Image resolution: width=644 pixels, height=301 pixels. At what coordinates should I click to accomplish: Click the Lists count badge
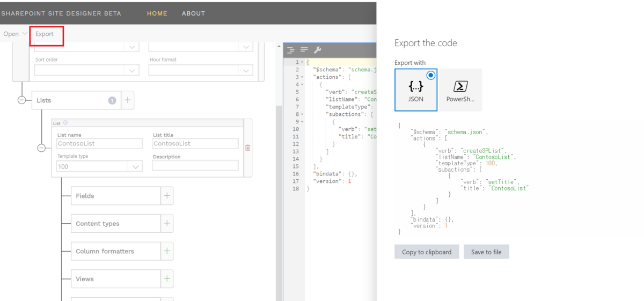click(112, 100)
